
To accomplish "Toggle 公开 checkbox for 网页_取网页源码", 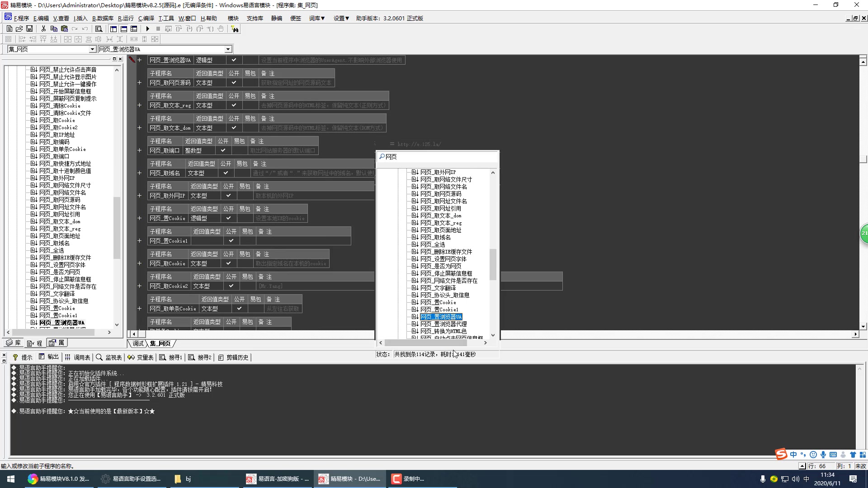I will pos(234,83).
